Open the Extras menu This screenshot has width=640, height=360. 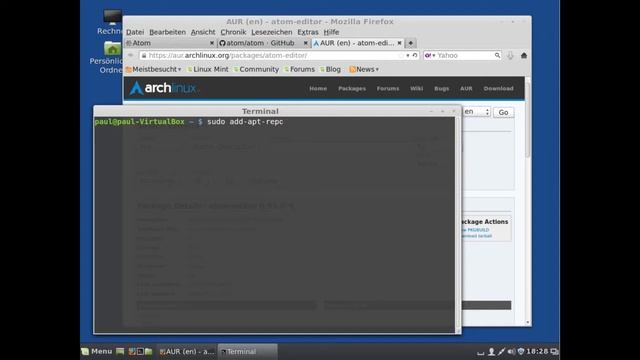(x=308, y=32)
